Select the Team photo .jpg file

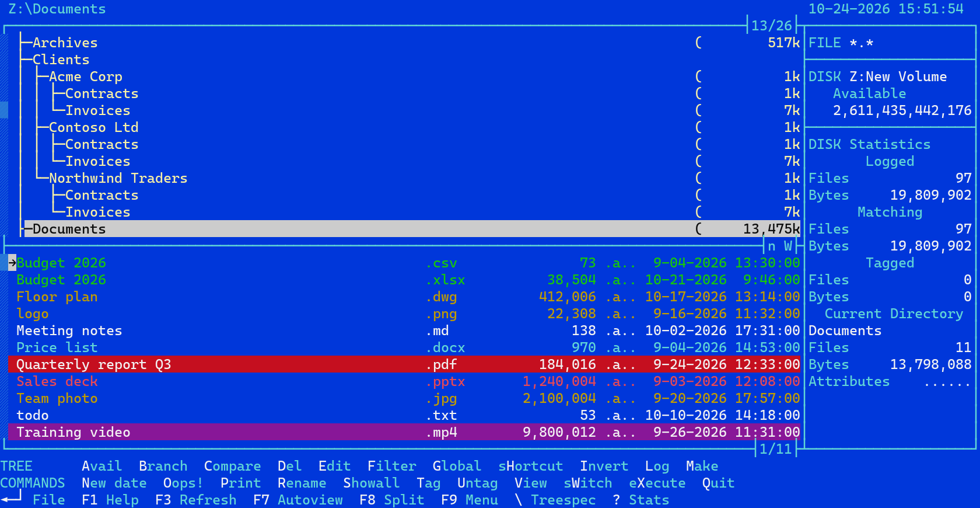[404, 398]
